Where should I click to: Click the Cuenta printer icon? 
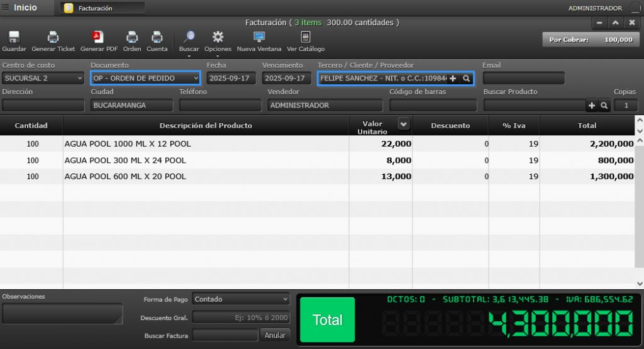point(157,38)
